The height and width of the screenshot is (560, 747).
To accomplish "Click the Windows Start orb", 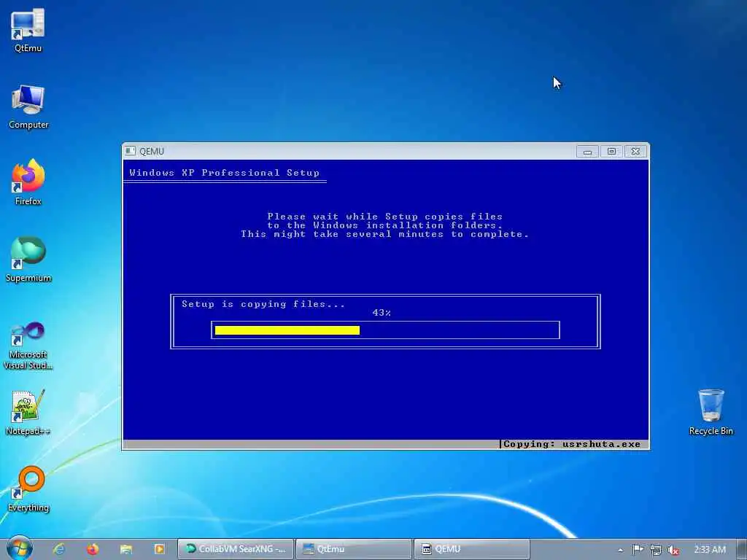I will click(19, 548).
